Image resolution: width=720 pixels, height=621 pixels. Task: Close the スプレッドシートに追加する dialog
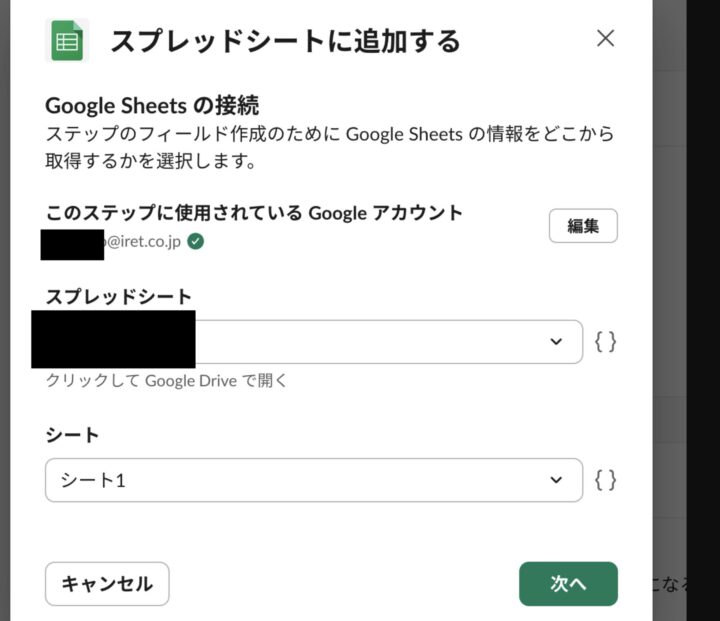pyautogui.click(x=605, y=39)
